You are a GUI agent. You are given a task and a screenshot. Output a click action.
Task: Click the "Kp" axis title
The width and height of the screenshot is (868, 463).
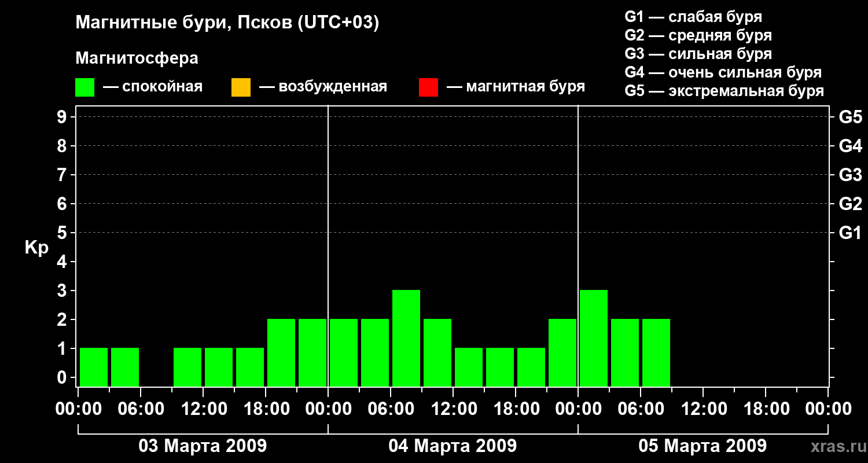tap(36, 248)
